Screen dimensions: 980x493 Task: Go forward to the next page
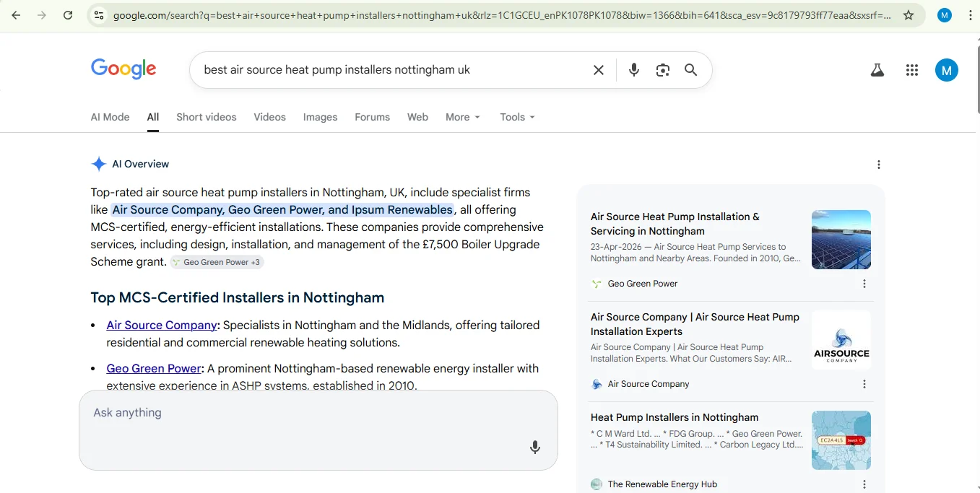point(42,14)
